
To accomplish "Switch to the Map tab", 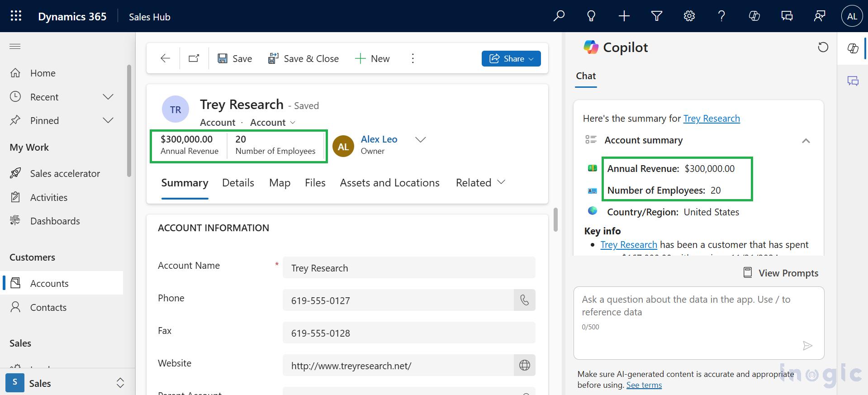I will (x=280, y=183).
